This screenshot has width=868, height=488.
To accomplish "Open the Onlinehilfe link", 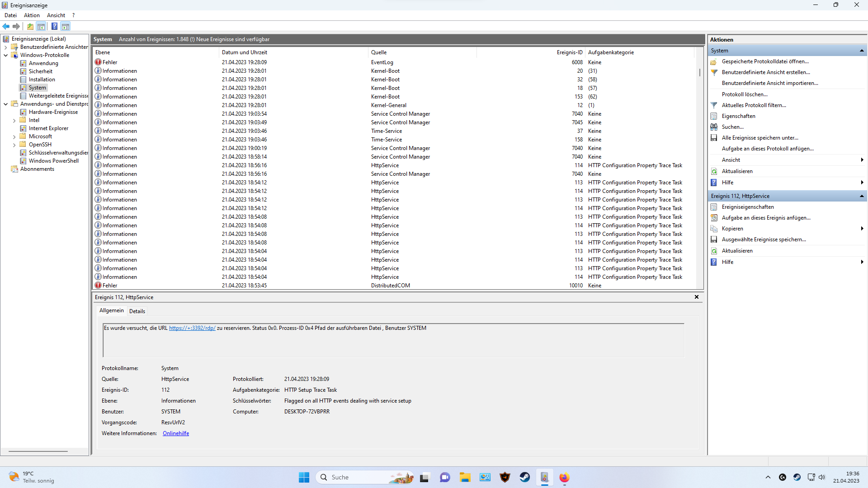I will pyautogui.click(x=176, y=433).
